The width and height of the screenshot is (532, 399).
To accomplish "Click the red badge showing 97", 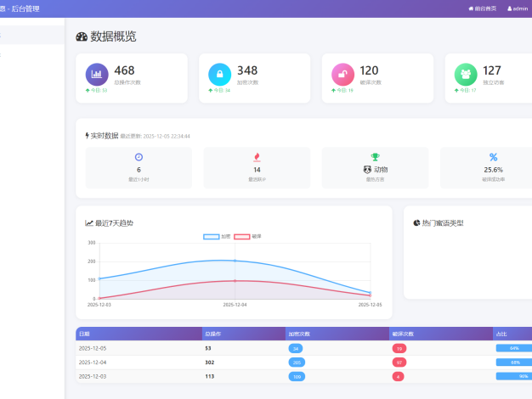I will 399,362.
